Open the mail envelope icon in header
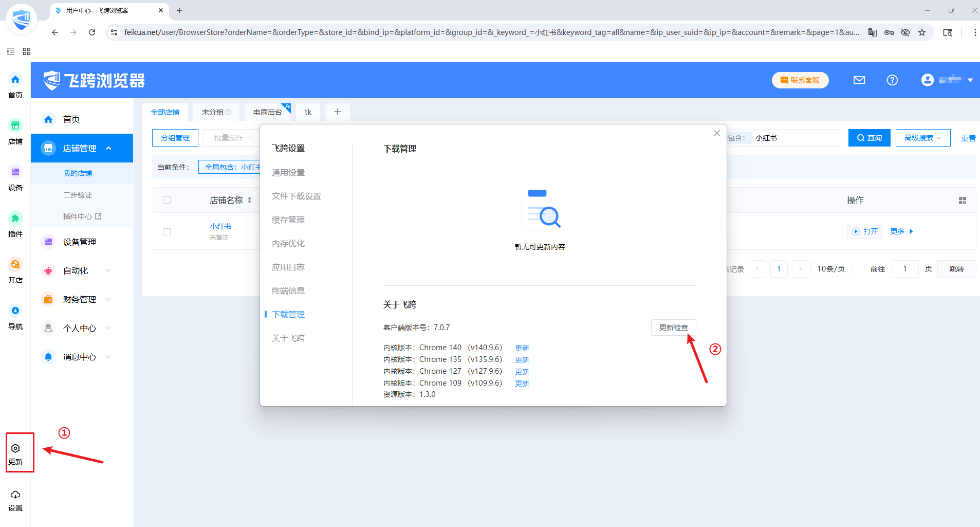The height and width of the screenshot is (527, 980). click(x=859, y=80)
